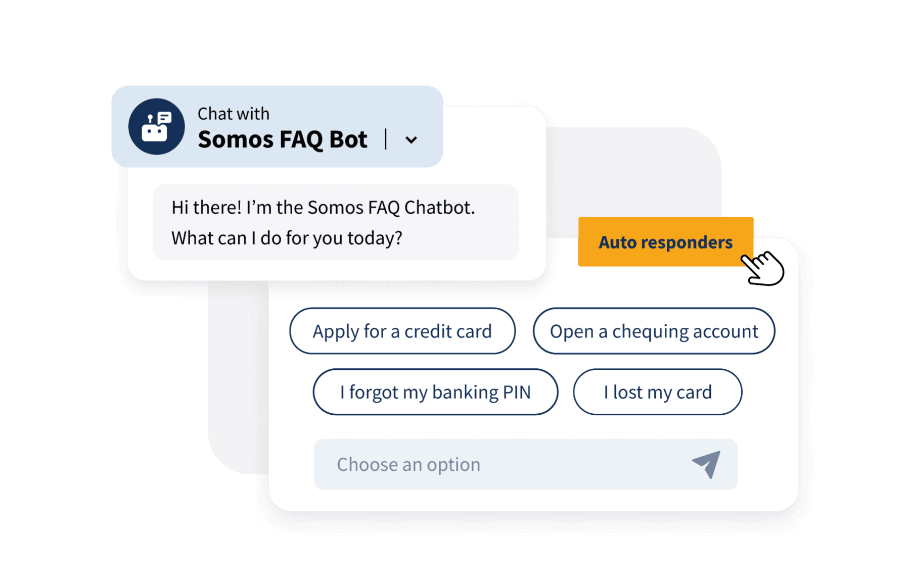910x588 pixels.
Task: Select the "Apply for a credit card" option
Action: coord(402,331)
